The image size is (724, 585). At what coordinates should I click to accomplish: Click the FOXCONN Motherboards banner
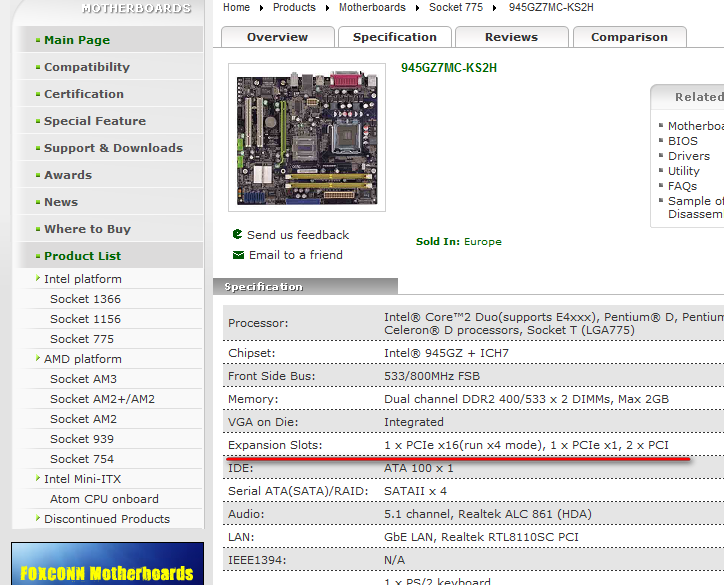[x=108, y=564]
